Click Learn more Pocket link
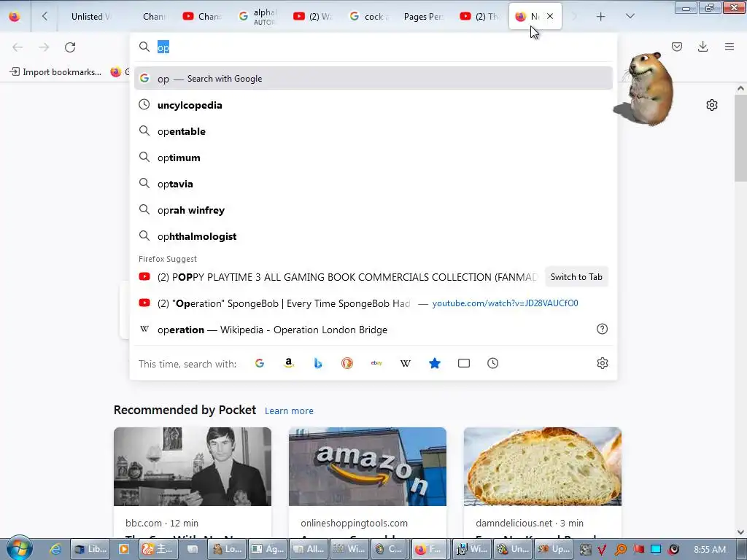The width and height of the screenshot is (747, 560). coord(289,411)
